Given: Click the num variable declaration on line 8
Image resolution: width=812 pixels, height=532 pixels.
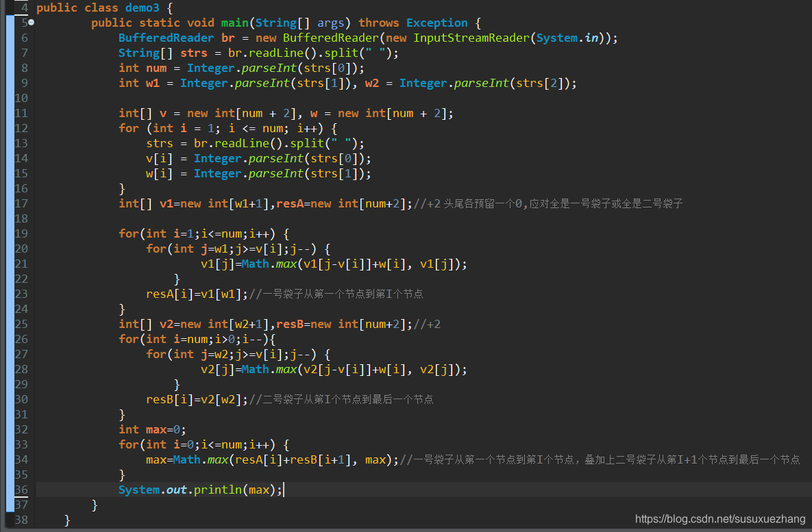Looking at the screenshot, I should pos(156,68).
